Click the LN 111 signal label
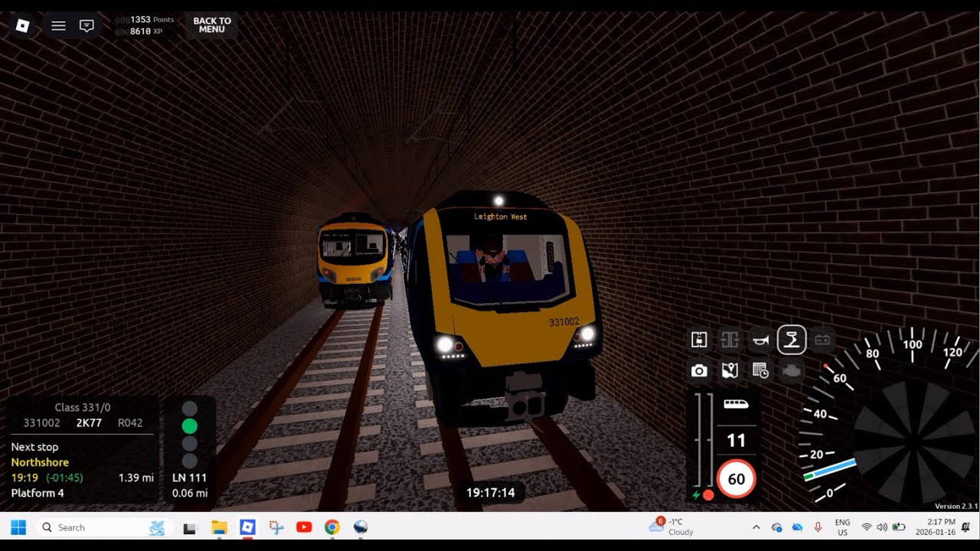This screenshot has width=980, height=551. pos(190,478)
